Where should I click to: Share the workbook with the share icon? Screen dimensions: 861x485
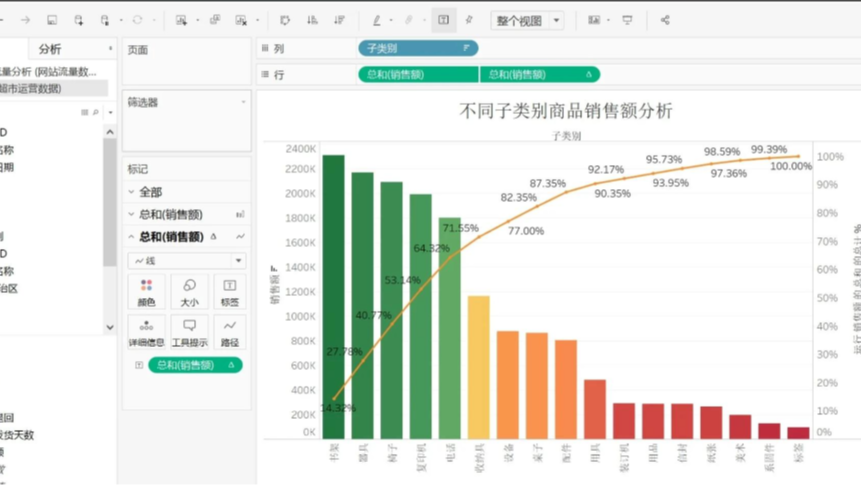[665, 20]
